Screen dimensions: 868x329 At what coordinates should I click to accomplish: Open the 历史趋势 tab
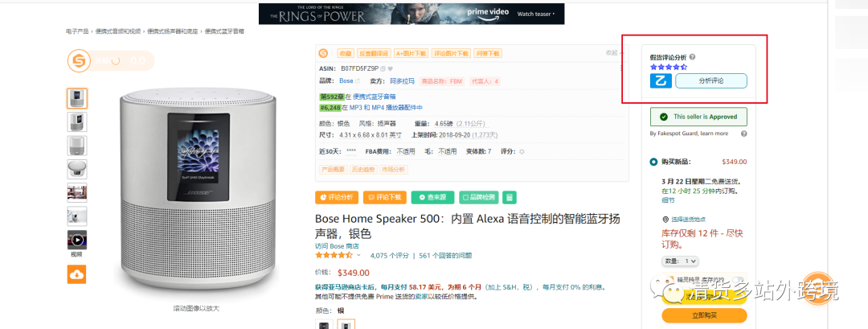[362, 170]
